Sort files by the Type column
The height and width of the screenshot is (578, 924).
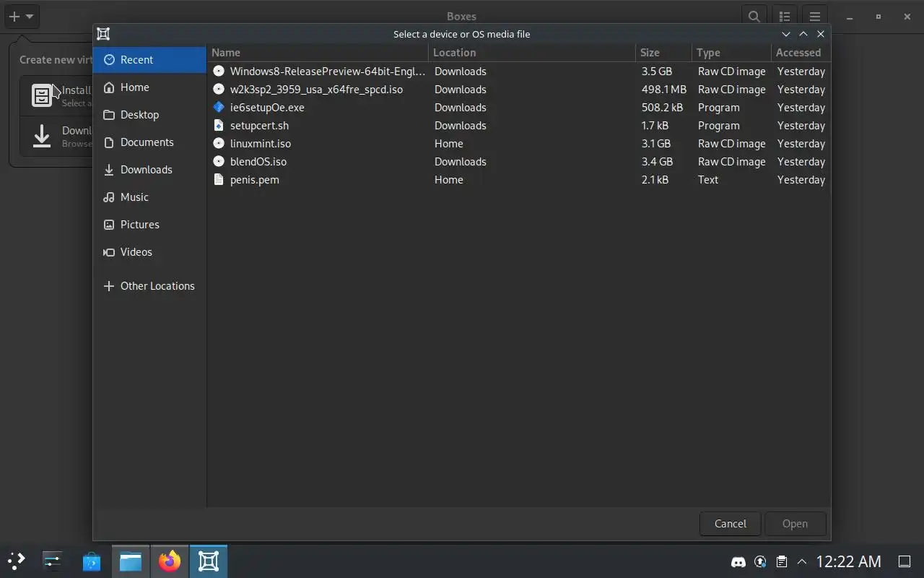click(x=732, y=53)
